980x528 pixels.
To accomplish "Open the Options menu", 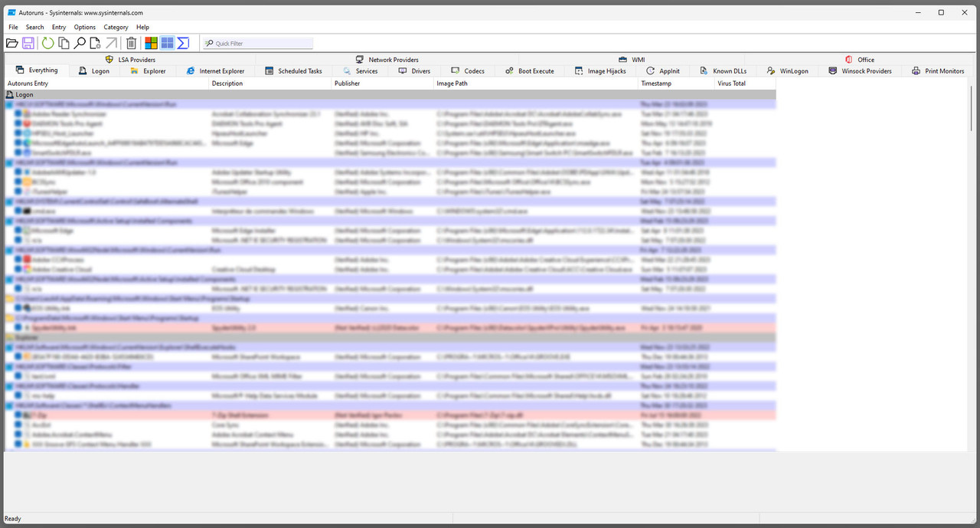I will [x=85, y=27].
